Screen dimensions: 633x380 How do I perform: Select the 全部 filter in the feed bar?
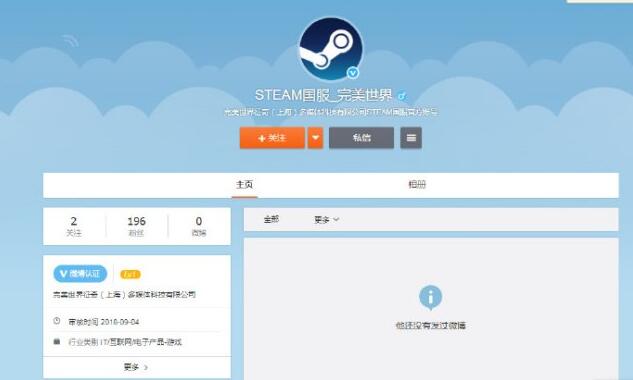(x=271, y=219)
